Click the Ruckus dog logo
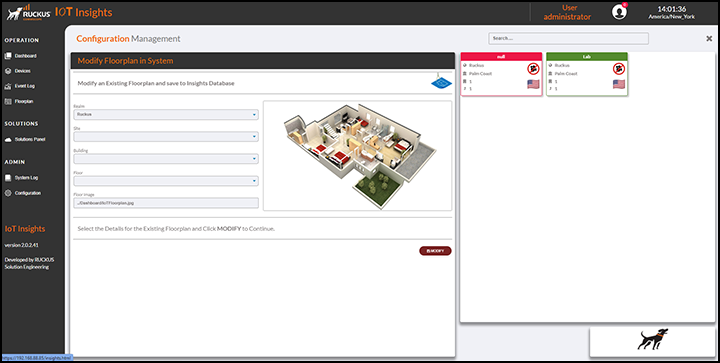This screenshot has height=363, width=720. click(28, 12)
